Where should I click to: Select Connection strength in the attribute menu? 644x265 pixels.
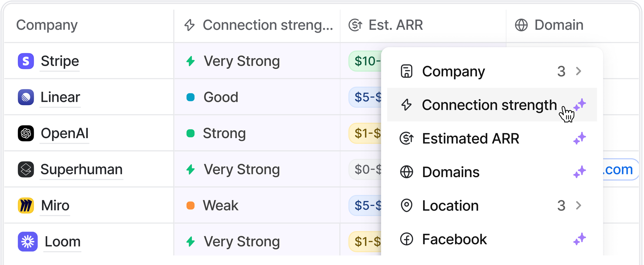point(489,105)
